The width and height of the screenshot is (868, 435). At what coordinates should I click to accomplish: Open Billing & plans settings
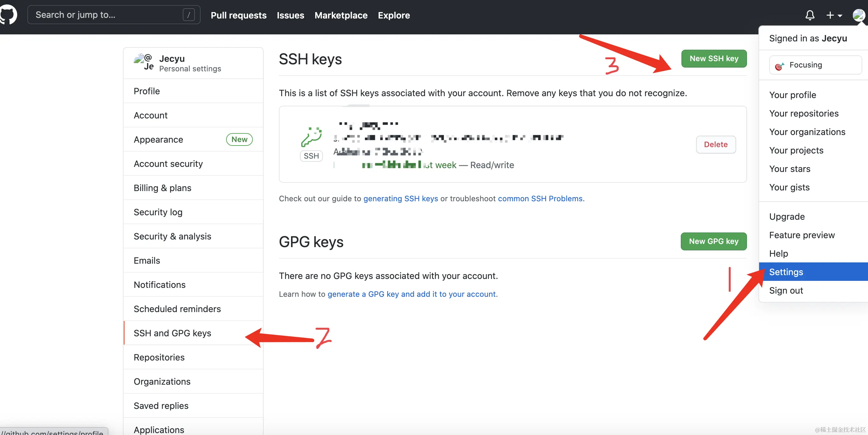pyautogui.click(x=193, y=188)
